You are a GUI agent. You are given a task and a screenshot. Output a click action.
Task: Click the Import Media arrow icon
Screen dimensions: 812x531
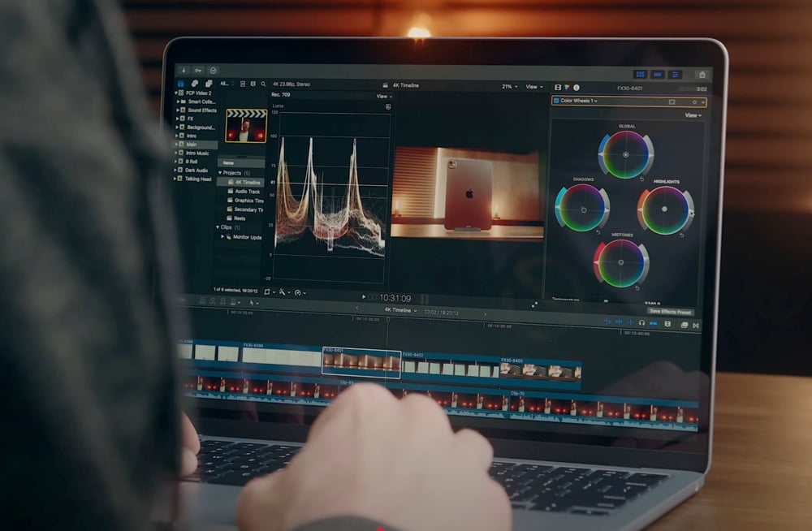click(x=184, y=69)
